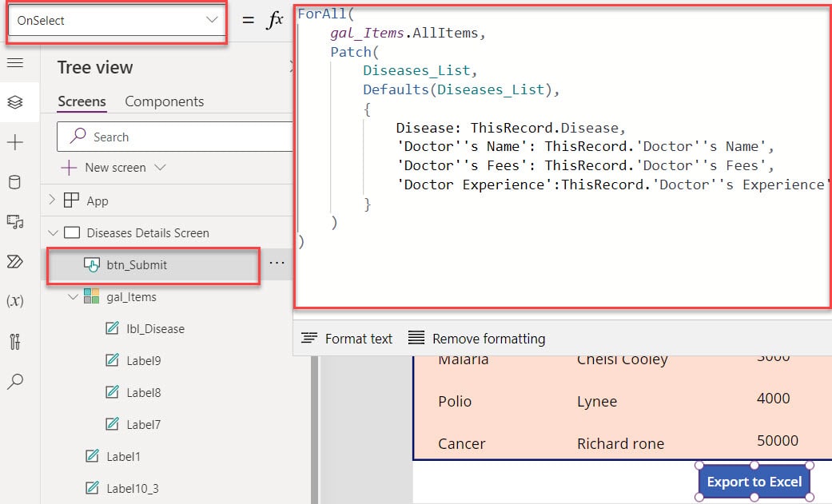
Task: Click the Polio gallery cell
Action: coord(455,401)
